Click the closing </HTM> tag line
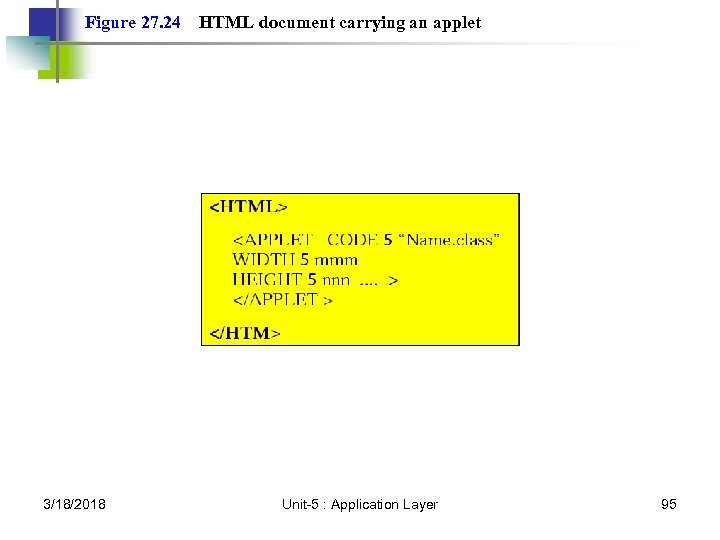This screenshot has width=720, height=540. 245,333
